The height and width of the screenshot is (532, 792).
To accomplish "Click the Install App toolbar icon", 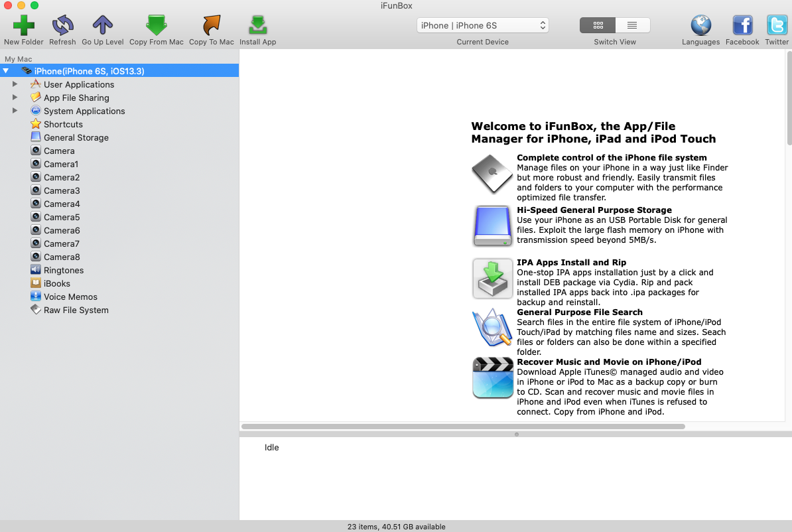I will pyautogui.click(x=257, y=25).
